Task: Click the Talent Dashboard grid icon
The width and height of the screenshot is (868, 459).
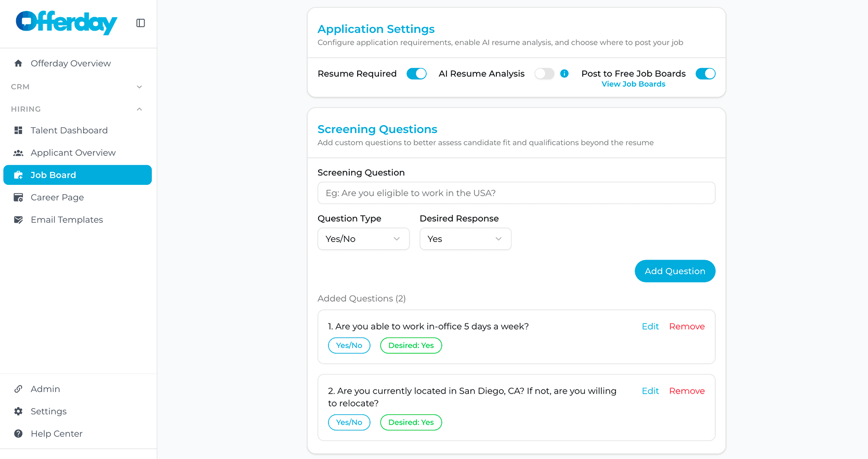Action: 18,130
